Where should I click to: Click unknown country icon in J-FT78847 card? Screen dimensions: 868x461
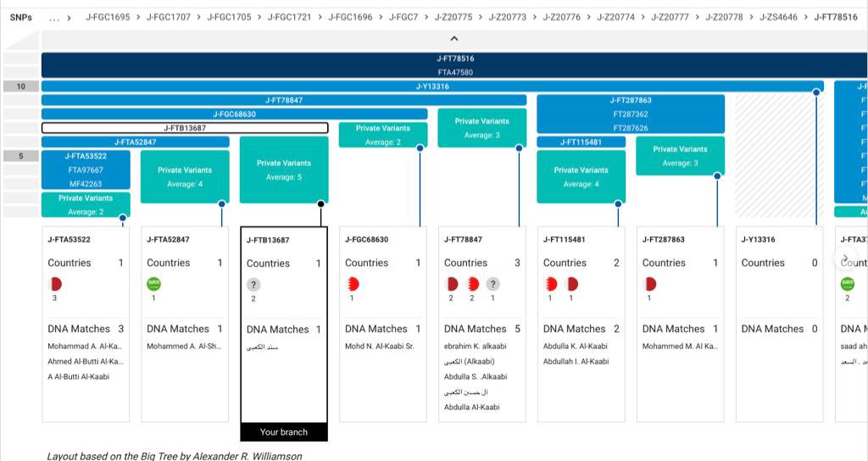coord(492,284)
